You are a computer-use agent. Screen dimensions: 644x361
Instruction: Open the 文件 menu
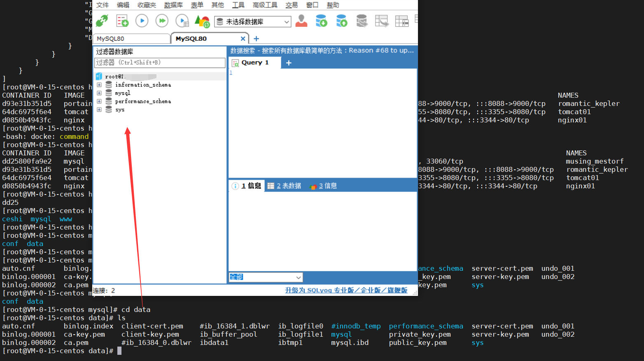102,5
